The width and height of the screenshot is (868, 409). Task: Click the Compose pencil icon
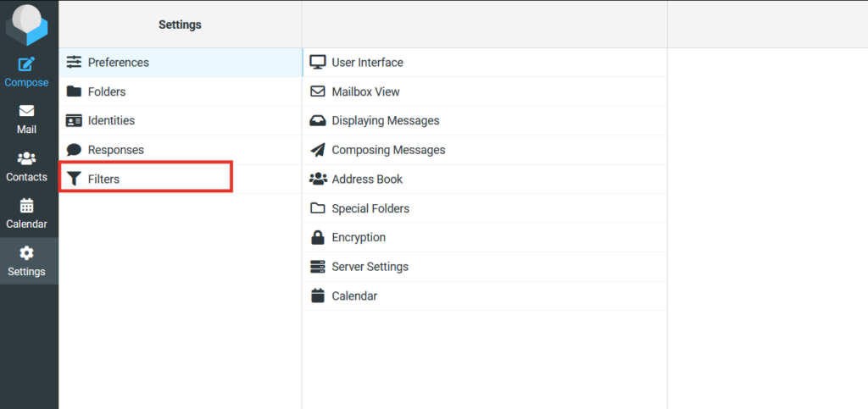tap(26, 64)
